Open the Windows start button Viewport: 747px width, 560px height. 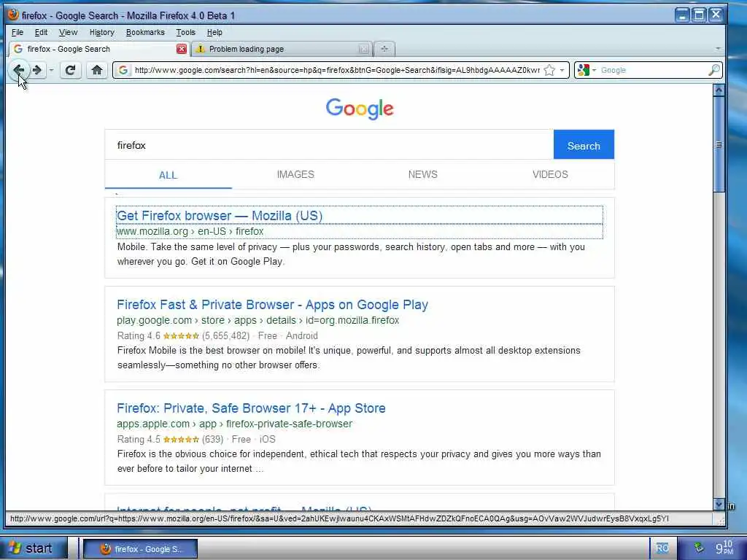(x=32, y=548)
